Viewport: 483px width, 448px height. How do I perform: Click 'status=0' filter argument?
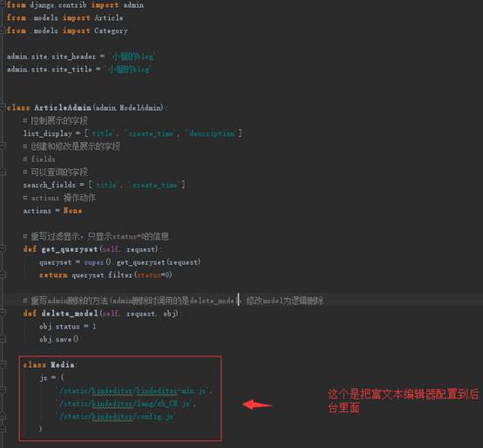point(153,275)
